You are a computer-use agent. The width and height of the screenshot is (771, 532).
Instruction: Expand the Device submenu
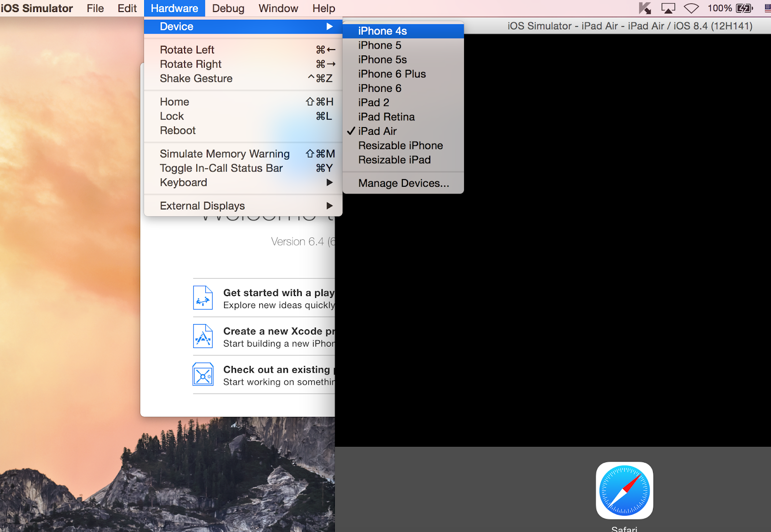pyautogui.click(x=243, y=26)
